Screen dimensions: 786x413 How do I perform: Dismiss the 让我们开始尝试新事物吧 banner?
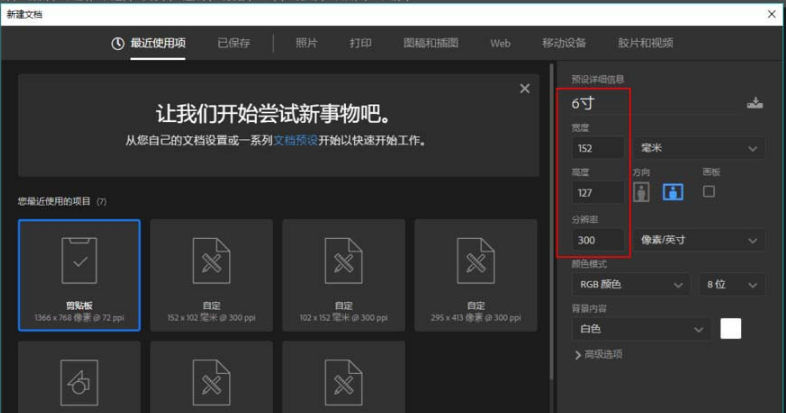click(525, 89)
